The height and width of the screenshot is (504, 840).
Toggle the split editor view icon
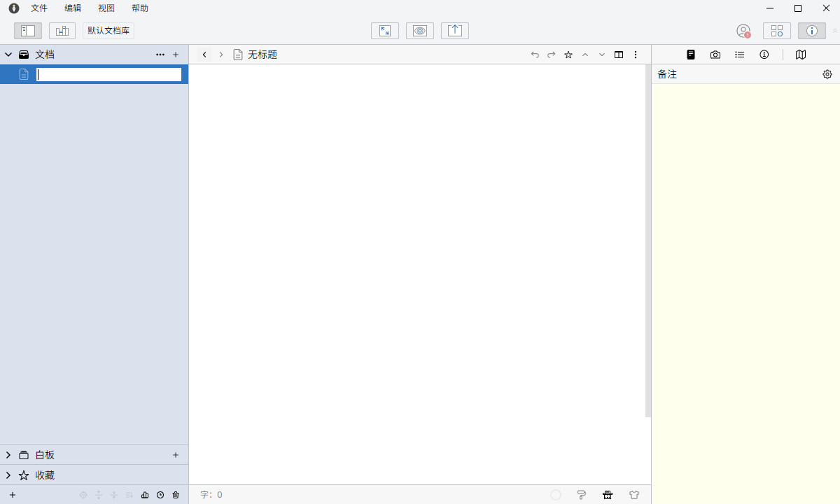coord(619,55)
